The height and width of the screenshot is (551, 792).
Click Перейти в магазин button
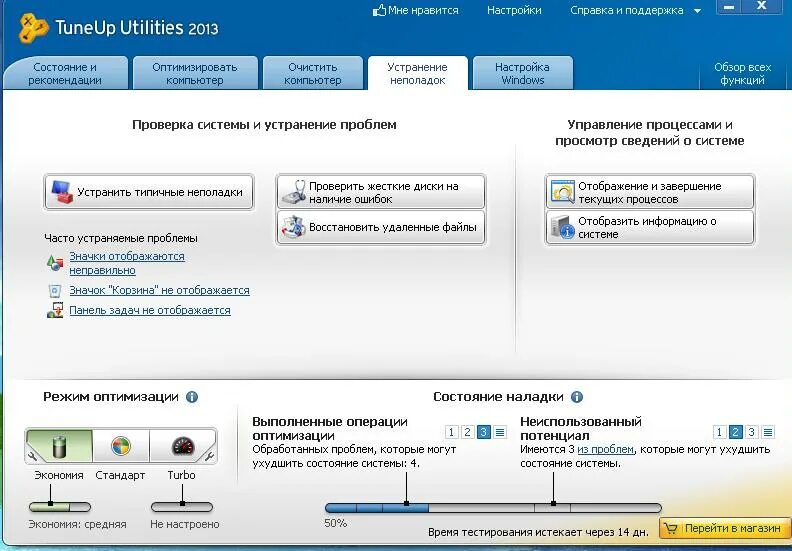click(x=725, y=529)
